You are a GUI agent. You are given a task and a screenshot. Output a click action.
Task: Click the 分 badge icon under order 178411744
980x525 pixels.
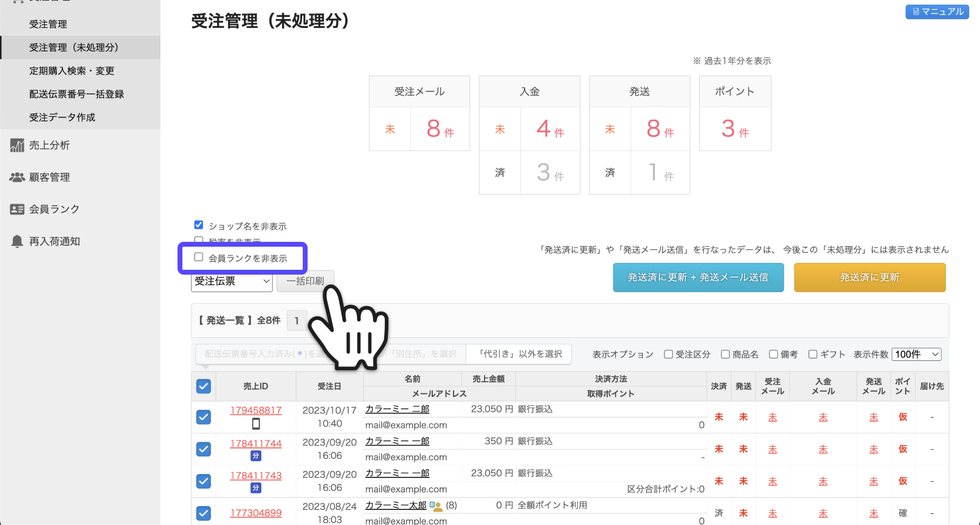[256, 456]
